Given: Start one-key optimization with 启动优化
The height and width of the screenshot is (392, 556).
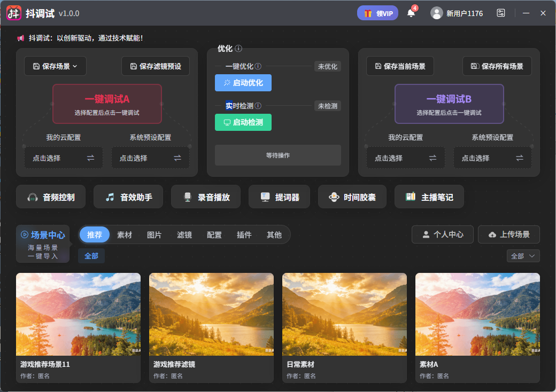Looking at the screenshot, I should pos(243,83).
